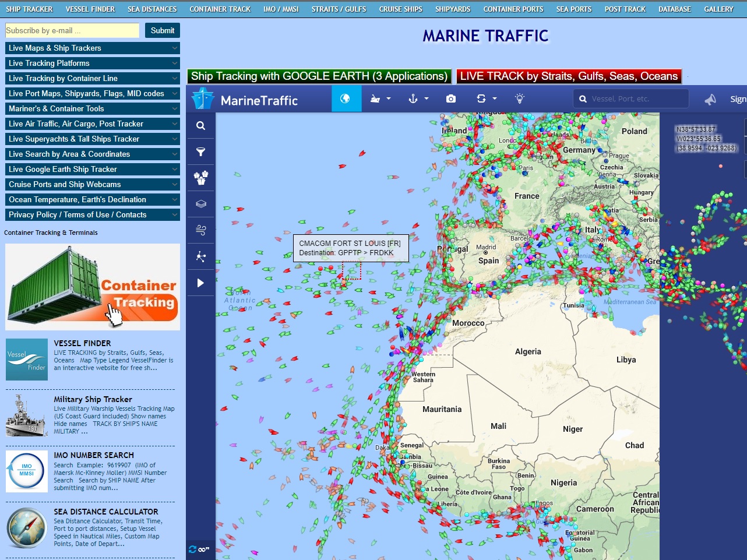Open the vessels dropdown in toolbar
Image resolution: width=747 pixels, height=560 pixels.
(x=380, y=99)
